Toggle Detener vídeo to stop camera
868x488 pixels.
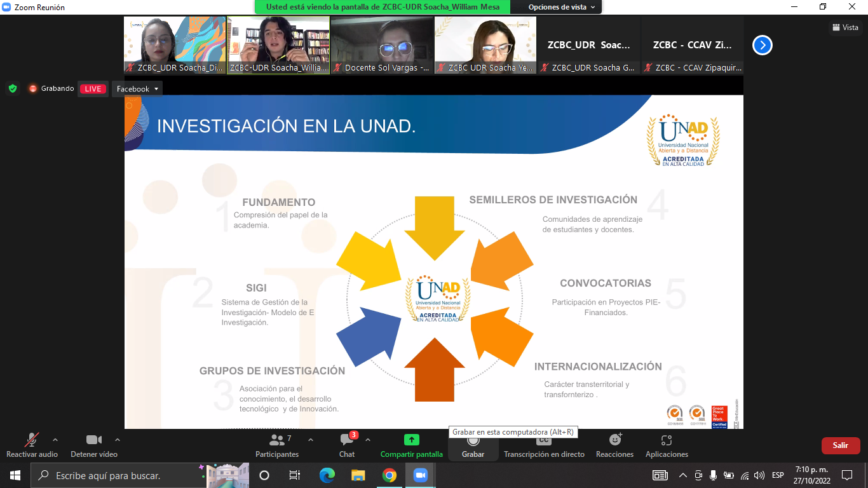(x=94, y=445)
